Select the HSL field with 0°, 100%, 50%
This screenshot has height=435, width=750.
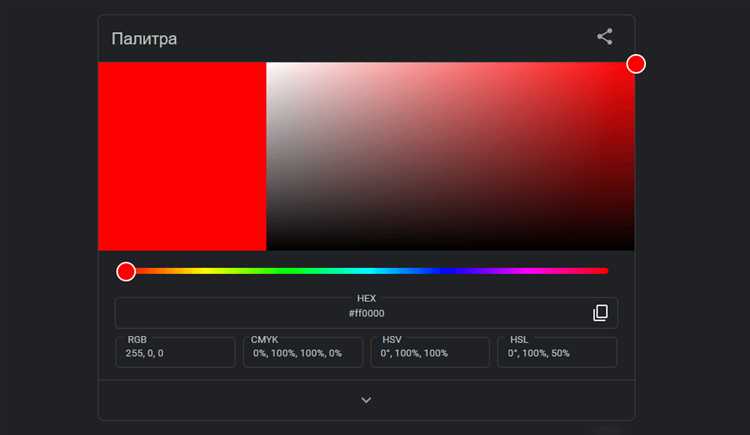click(557, 352)
